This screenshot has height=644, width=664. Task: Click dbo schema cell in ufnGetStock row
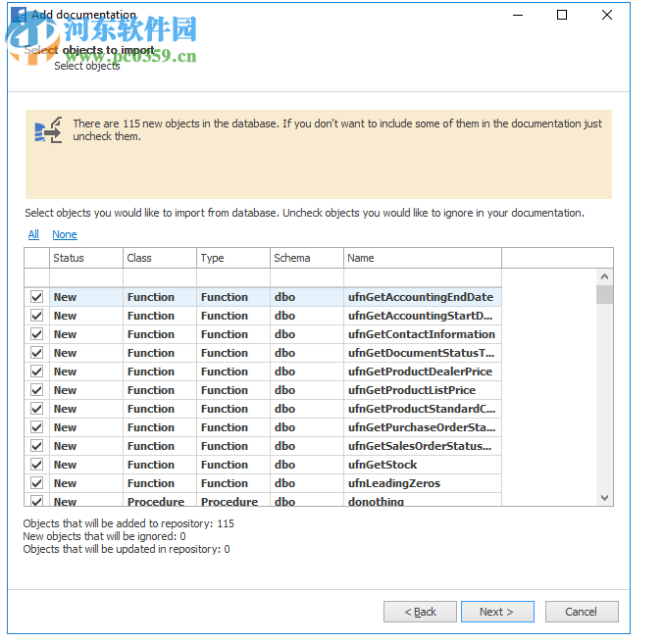tap(307, 465)
